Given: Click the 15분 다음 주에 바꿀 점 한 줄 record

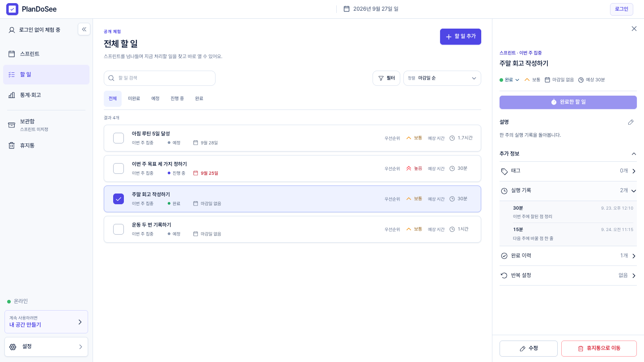Looking at the screenshot, I should point(573,234).
